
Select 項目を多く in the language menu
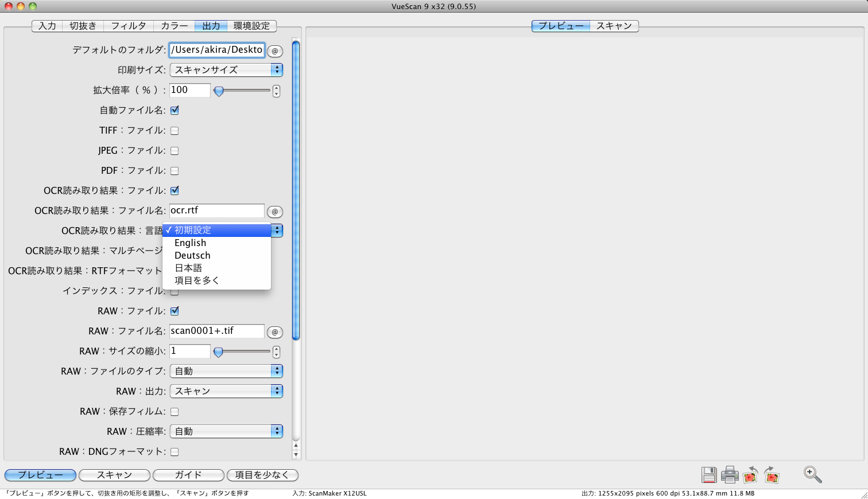click(216, 280)
